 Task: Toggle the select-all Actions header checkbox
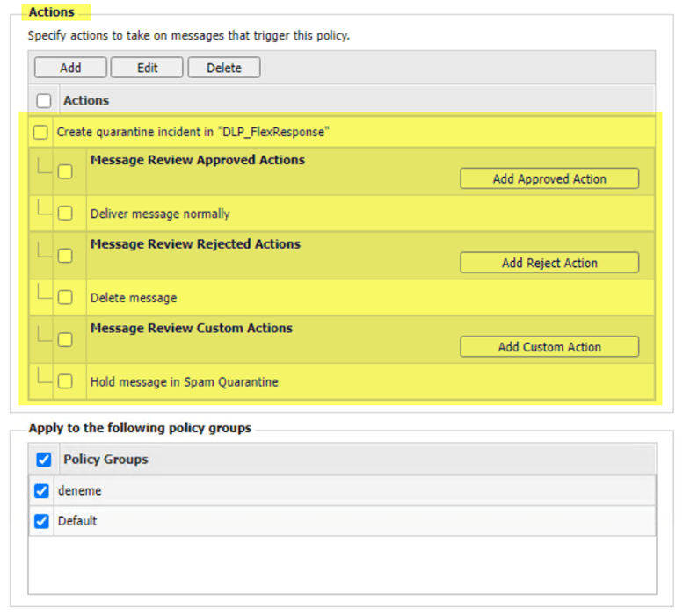click(x=44, y=101)
